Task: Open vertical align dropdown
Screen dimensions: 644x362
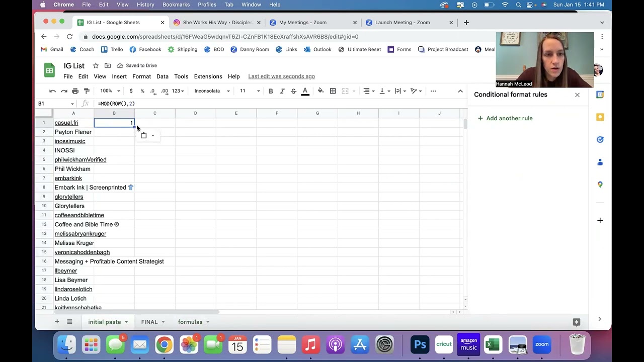Action: pyautogui.click(x=384, y=91)
